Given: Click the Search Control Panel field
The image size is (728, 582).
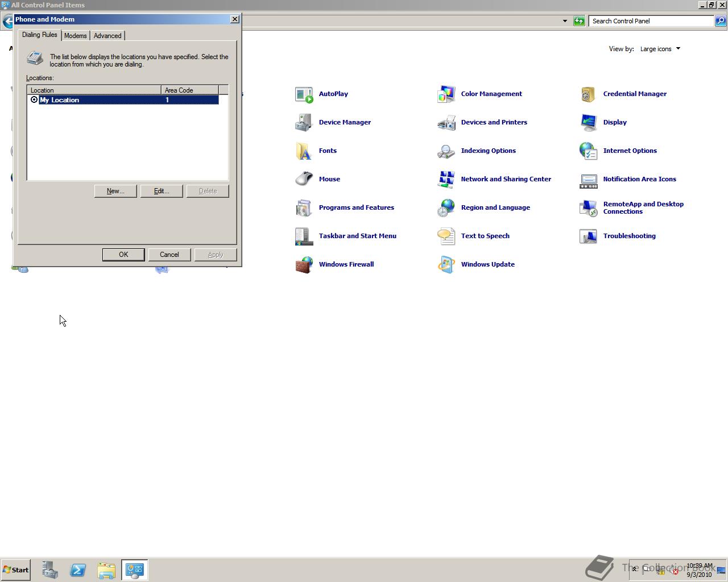Looking at the screenshot, I should click(651, 21).
